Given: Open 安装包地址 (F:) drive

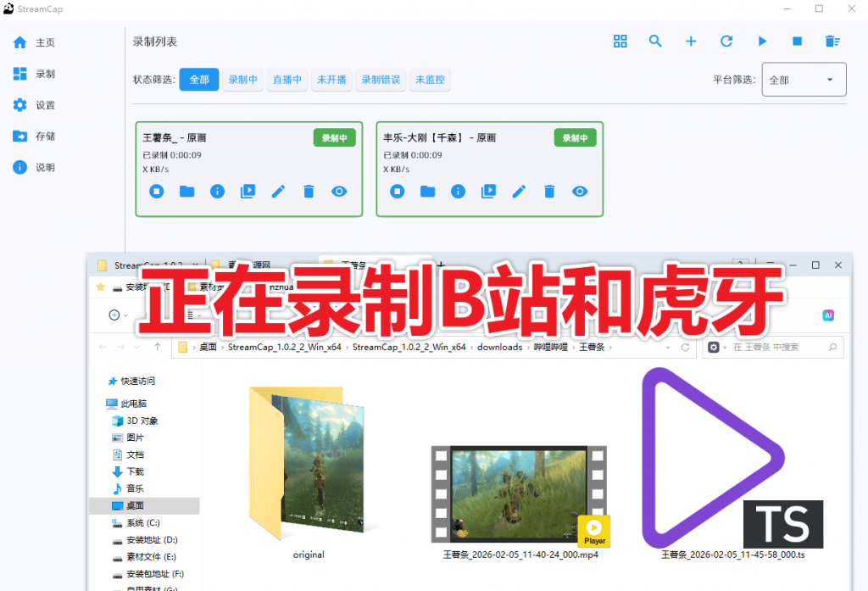Looking at the screenshot, I should (x=147, y=574).
